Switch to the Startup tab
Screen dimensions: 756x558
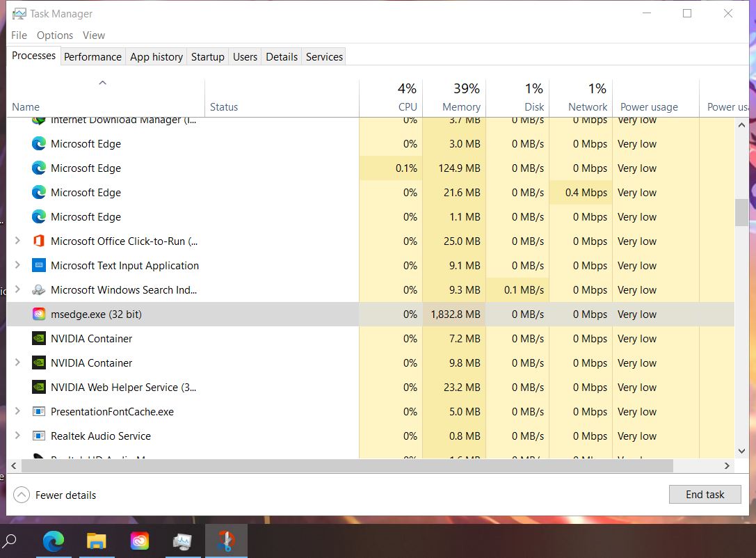click(x=207, y=57)
